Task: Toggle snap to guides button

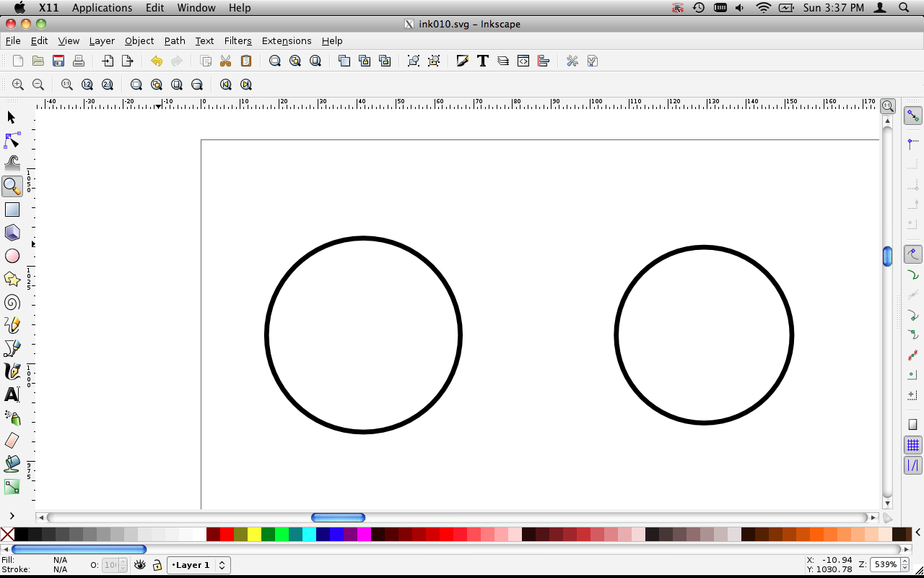Action: click(913, 465)
